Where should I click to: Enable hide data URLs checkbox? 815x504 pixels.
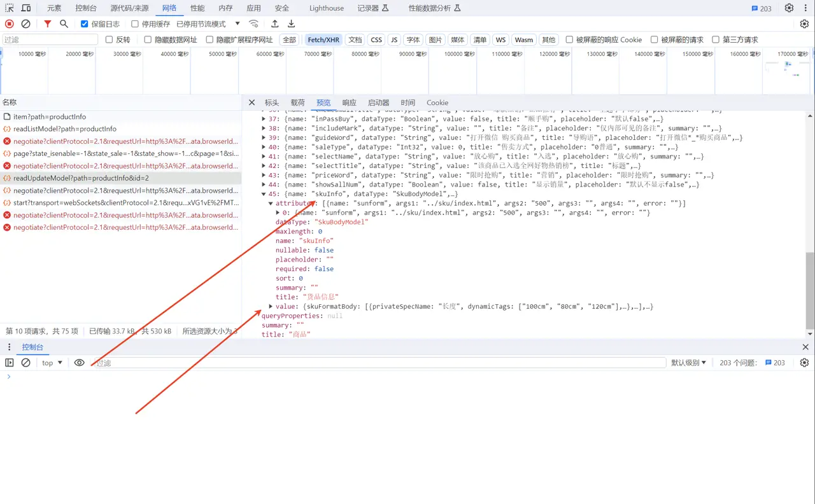(148, 39)
